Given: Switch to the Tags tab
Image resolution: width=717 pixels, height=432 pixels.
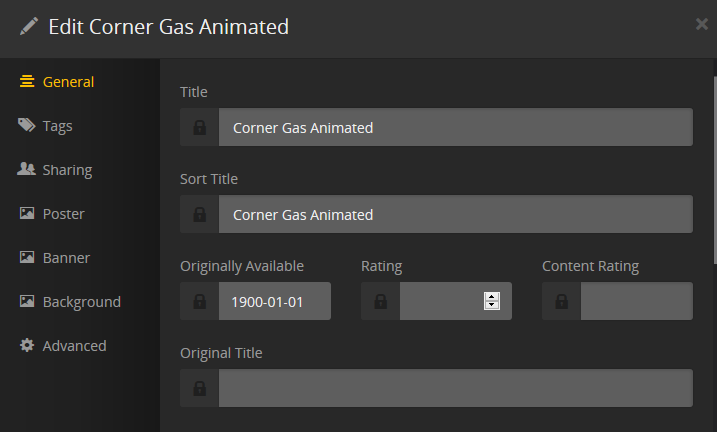Looking at the screenshot, I should pos(57,126).
